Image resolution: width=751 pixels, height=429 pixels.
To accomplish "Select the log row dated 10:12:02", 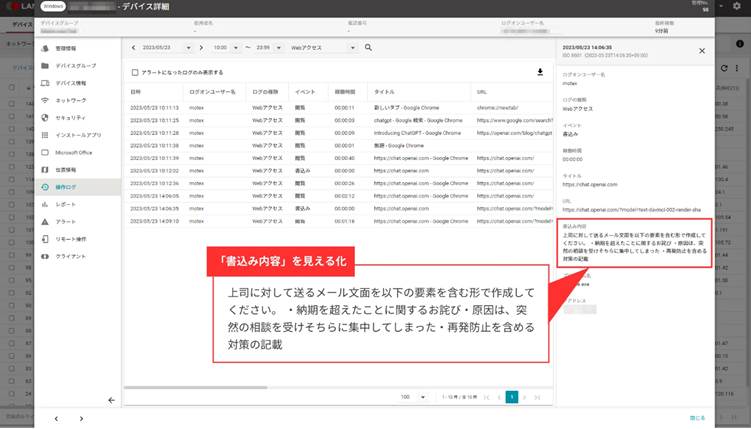I will tap(338, 170).
